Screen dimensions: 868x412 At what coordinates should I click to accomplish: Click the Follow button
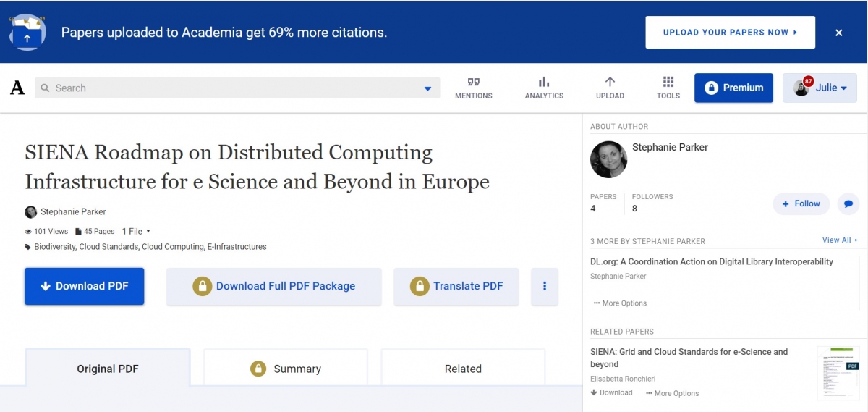[801, 203]
